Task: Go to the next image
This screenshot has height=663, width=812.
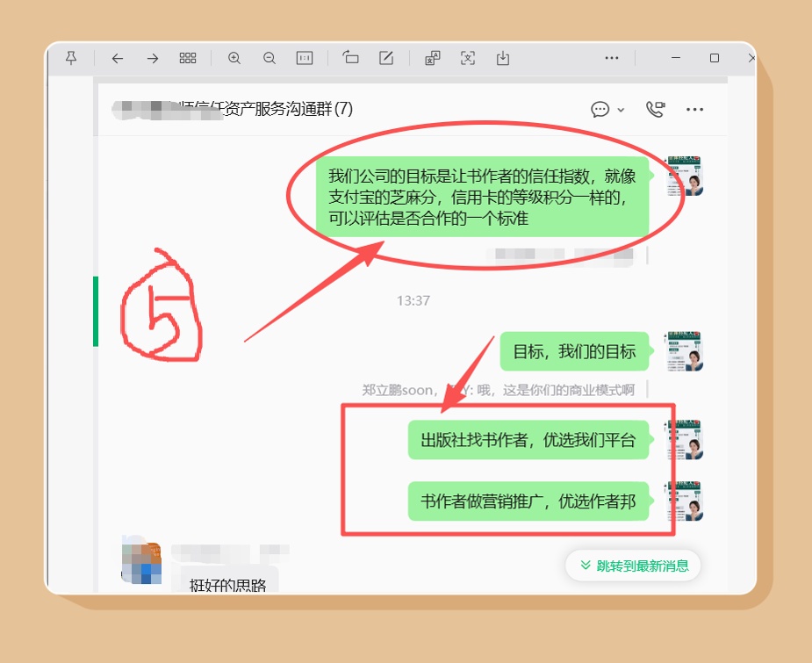Action: 152,58
